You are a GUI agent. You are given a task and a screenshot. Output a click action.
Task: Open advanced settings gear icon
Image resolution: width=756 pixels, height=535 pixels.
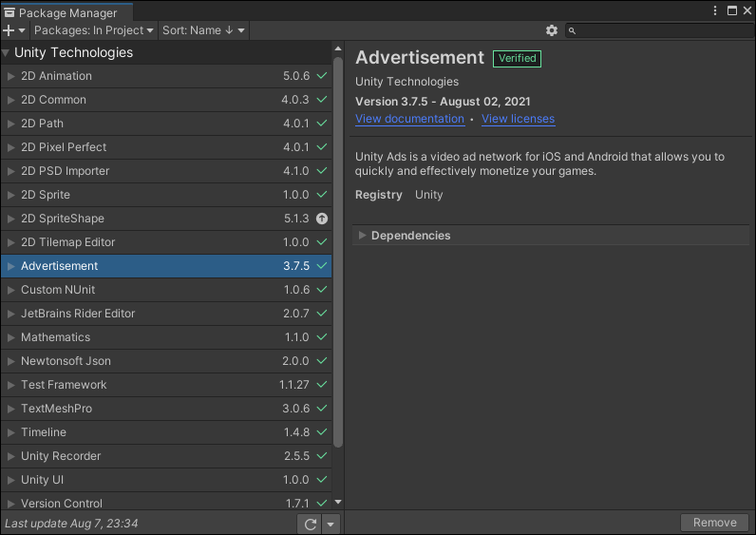click(552, 30)
